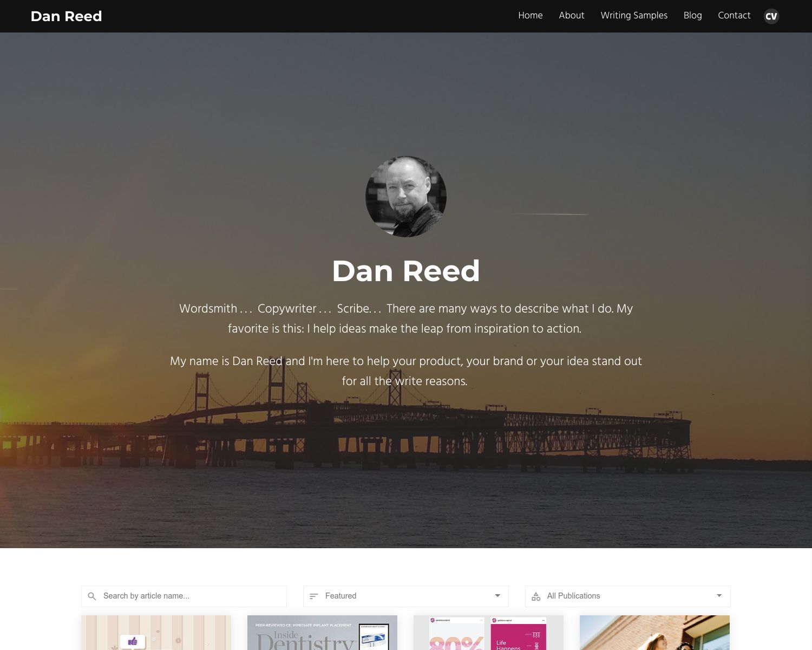Navigate to Writing Samples

(634, 16)
